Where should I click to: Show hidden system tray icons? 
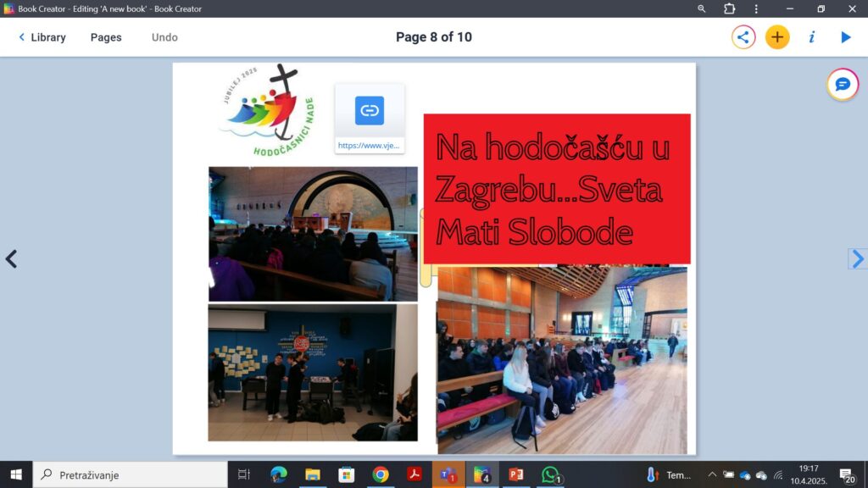click(x=712, y=475)
